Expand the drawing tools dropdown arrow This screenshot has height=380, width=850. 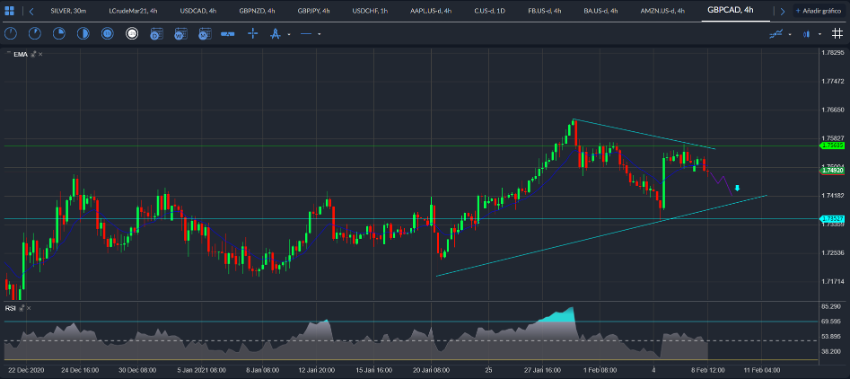point(289,35)
